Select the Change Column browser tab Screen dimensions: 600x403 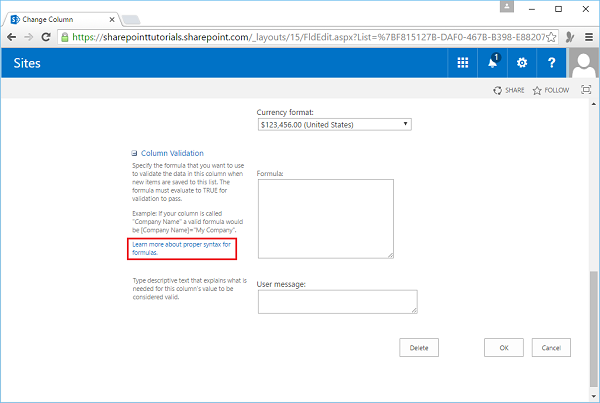pyautogui.click(x=60, y=13)
